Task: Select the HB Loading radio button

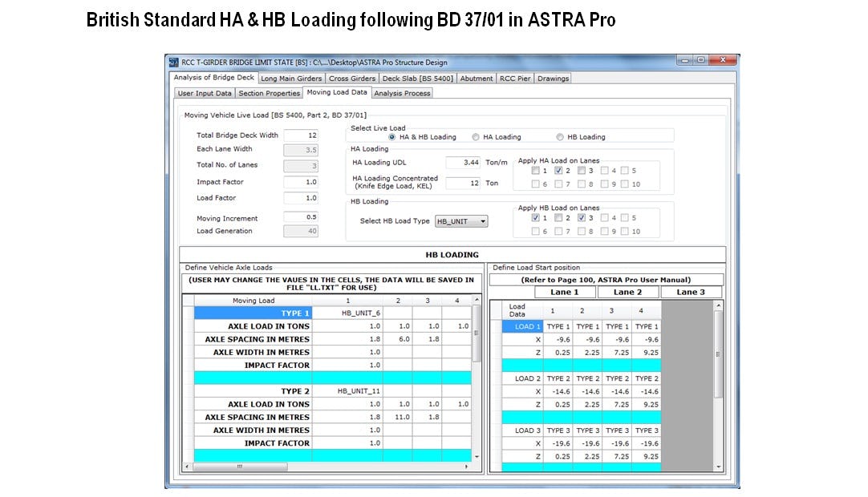Action: pos(561,135)
